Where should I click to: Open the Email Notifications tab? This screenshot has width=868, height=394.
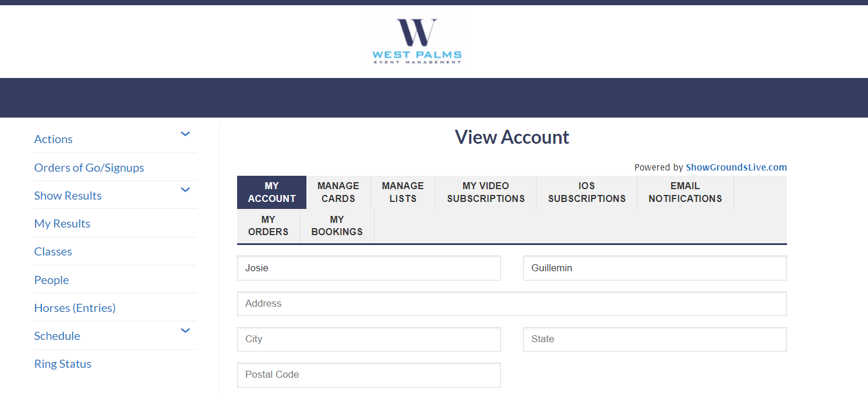(685, 192)
